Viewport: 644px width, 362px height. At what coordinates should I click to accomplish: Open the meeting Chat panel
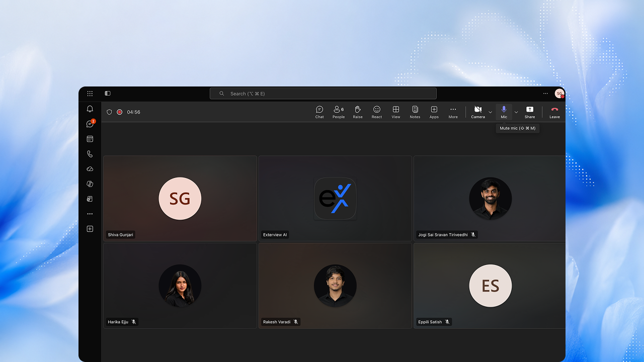(x=319, y=112)
